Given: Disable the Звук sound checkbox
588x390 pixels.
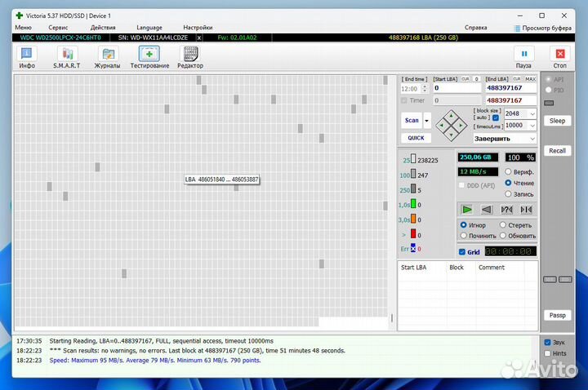Looking at the screenshot, I should 547,343.
